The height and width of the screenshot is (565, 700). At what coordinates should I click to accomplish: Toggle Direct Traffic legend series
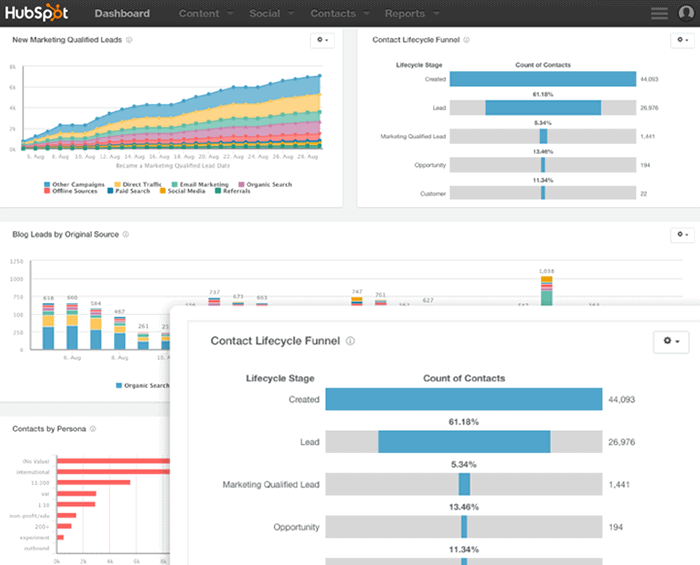click(x=138, y=184)
